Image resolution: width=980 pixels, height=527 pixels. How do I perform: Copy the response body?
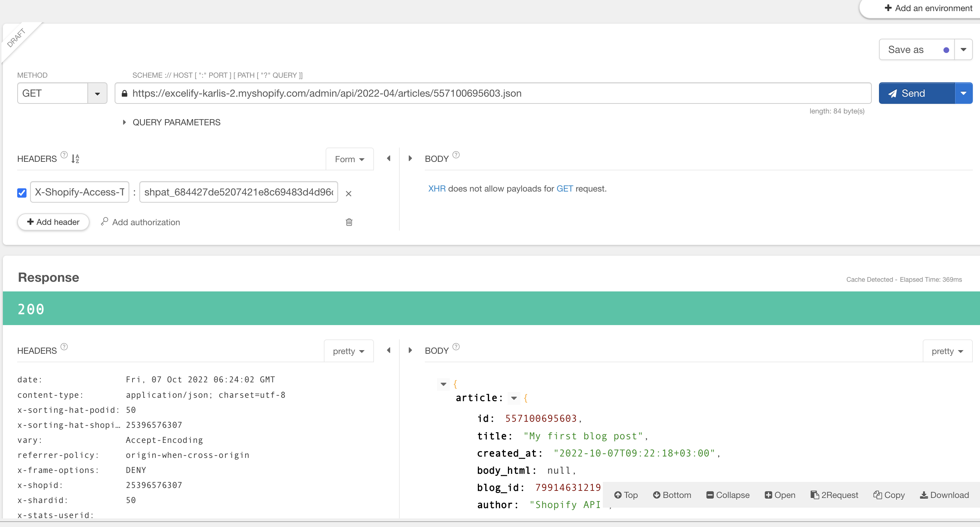(x=888, y=495)
